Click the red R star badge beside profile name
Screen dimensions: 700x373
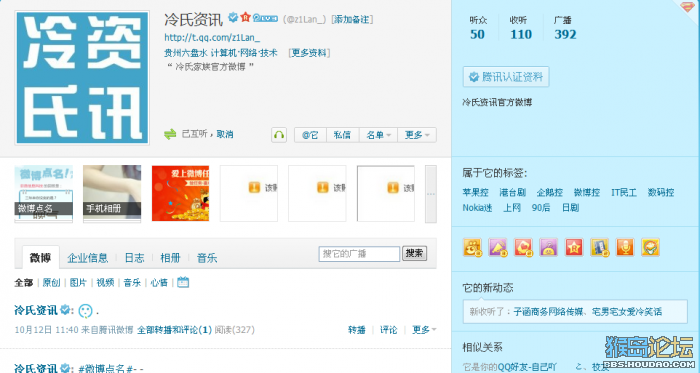(x=245, y=17)
